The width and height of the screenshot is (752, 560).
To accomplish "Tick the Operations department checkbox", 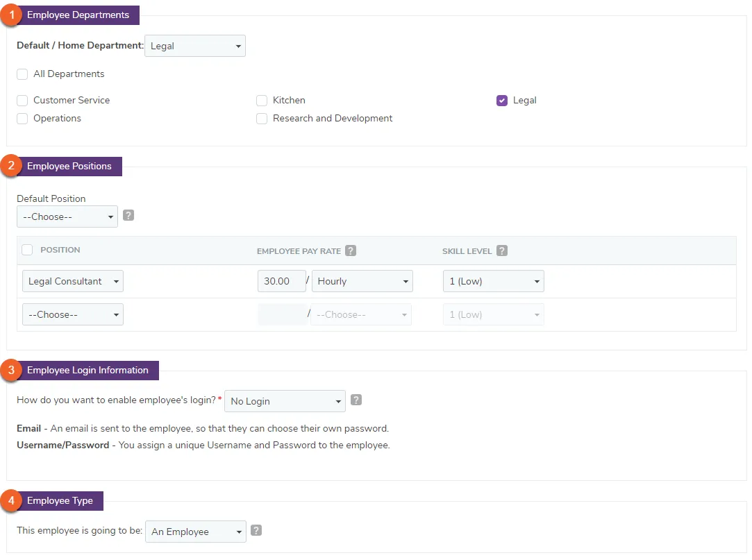I will tap(22, 119).
